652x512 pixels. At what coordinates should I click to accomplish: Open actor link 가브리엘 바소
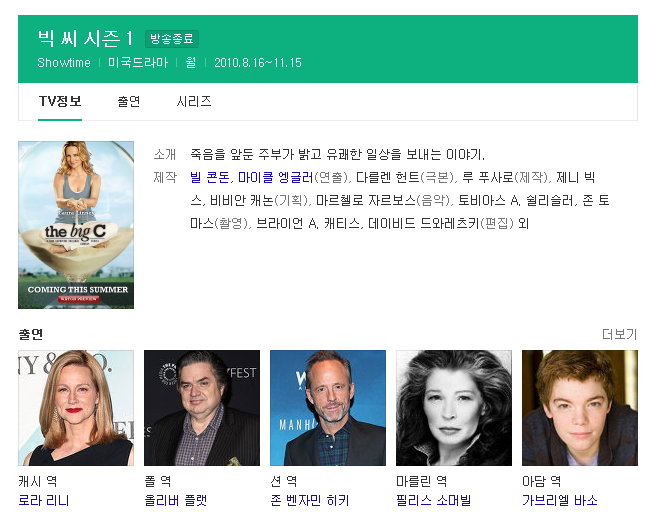tap(560, 500)
